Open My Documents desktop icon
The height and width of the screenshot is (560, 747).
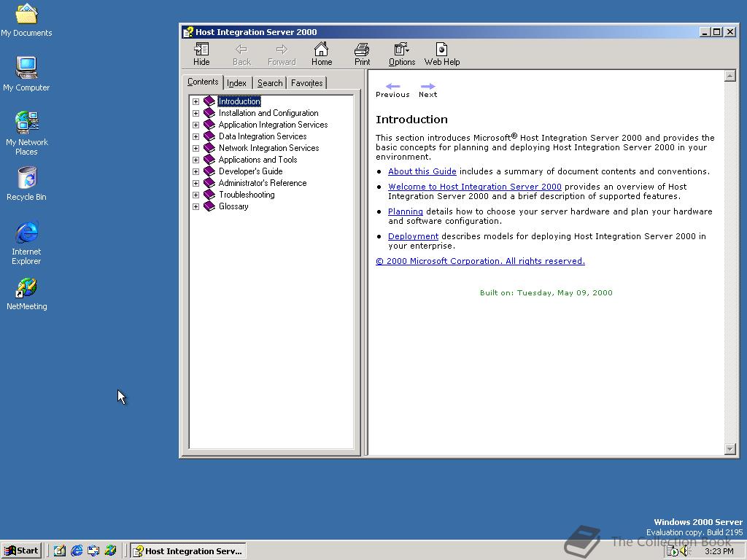26,20
